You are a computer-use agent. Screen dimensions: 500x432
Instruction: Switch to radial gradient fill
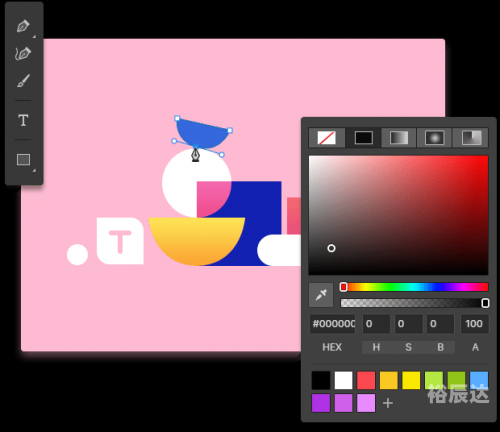[434, 137]
